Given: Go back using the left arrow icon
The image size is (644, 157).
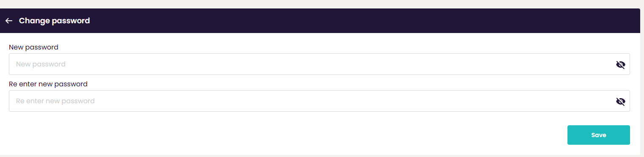Looking at the screenshot, I should point(9,21).
